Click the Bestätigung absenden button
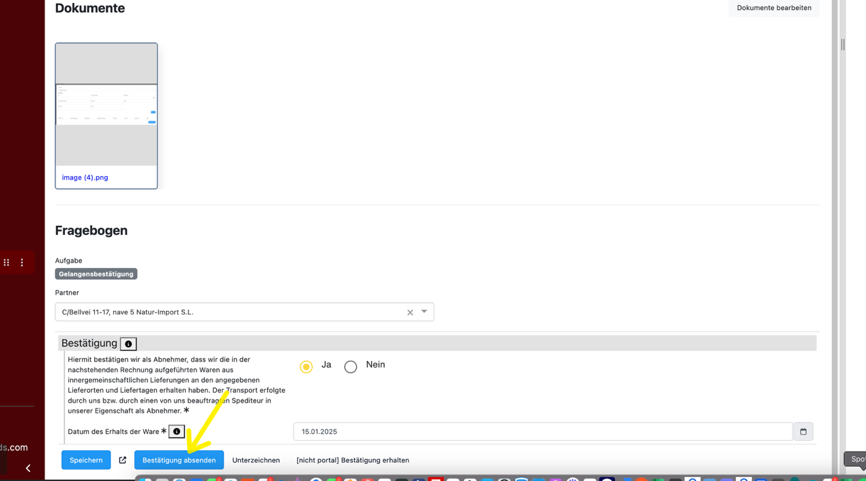The image size is (866, 481). click(179, 460)
